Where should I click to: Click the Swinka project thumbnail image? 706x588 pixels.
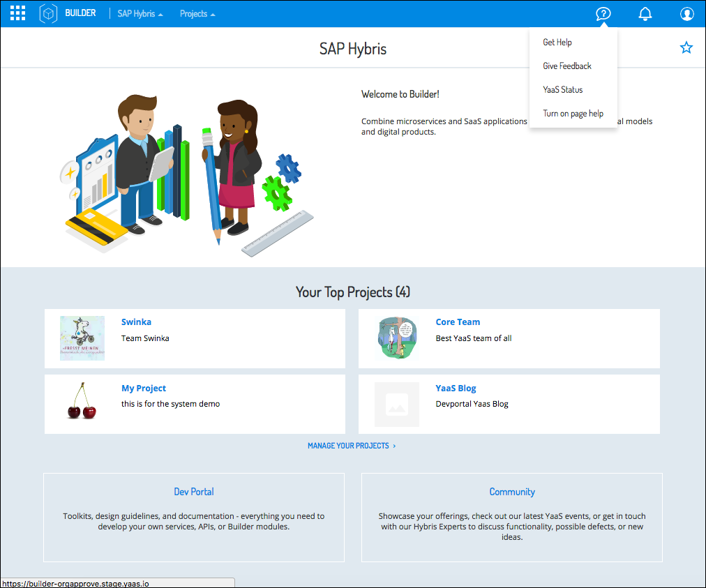click(x=82, y=338)
